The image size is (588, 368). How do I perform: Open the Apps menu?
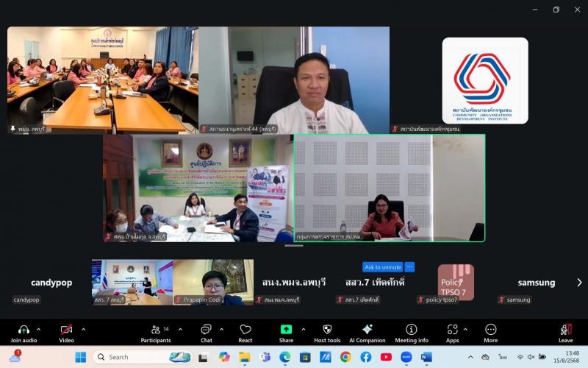[452, 334]
